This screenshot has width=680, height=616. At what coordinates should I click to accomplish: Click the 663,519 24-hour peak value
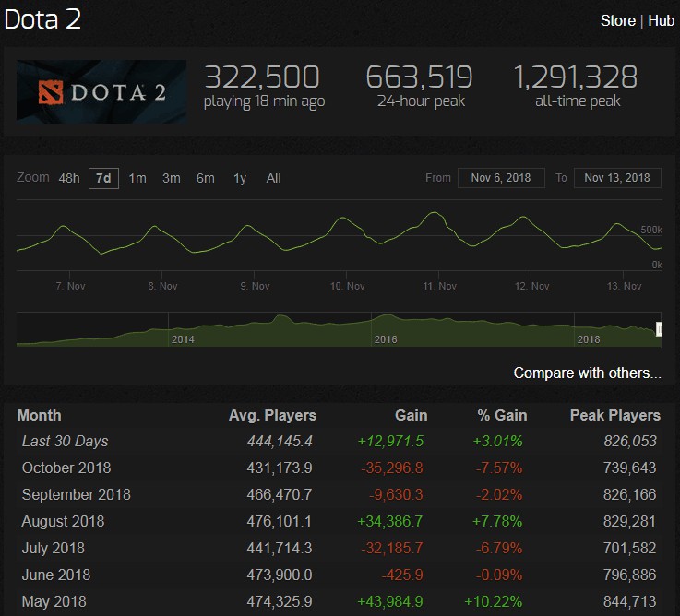(x=419, y=77)
